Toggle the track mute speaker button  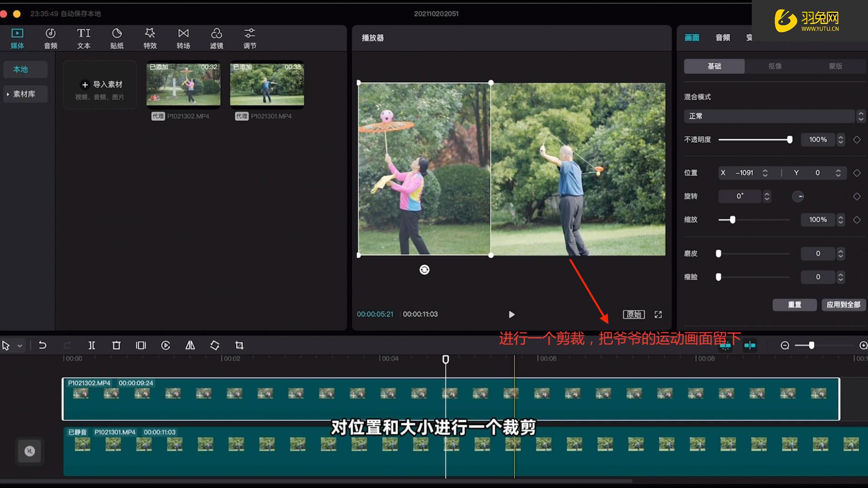[30, 451]
